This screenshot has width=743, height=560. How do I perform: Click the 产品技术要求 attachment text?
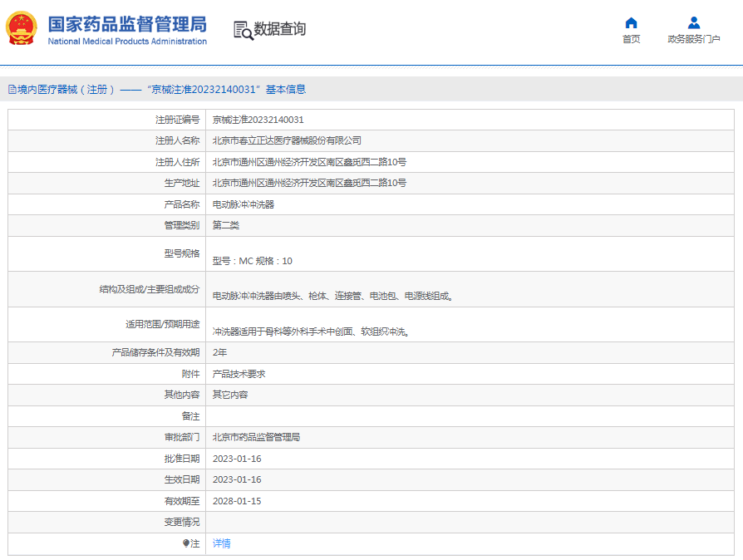(x=239, y=374)
